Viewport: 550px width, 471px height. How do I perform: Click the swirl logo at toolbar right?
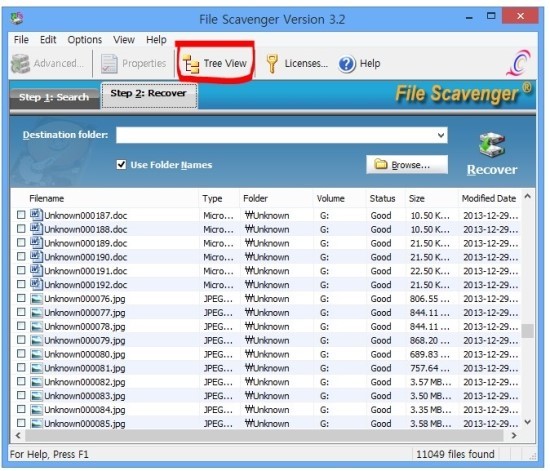[x=518, y=63]
